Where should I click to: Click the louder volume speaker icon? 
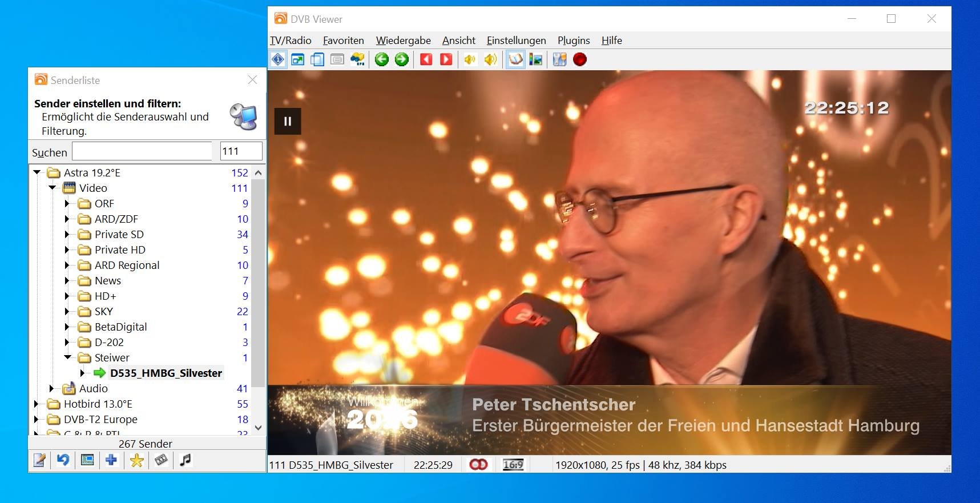pos(490,59)
